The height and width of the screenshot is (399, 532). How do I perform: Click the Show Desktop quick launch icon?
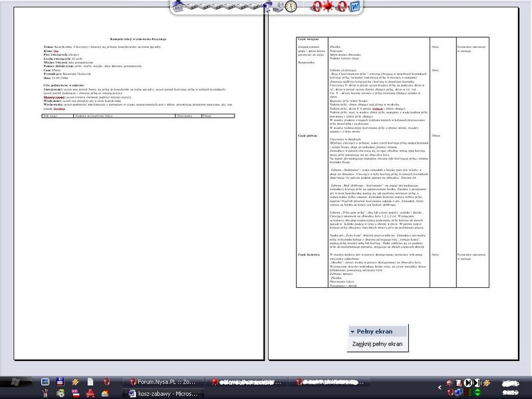(46, 382)
